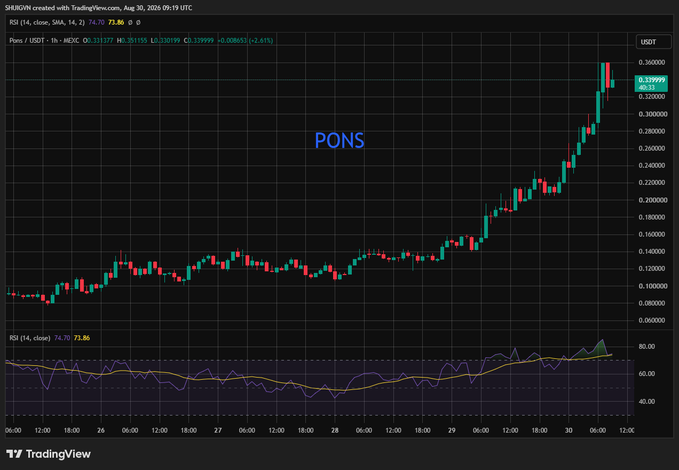Click date label 26 on time axis
Viewport: 679px width, 470px height.
click(x=101, y=430)
